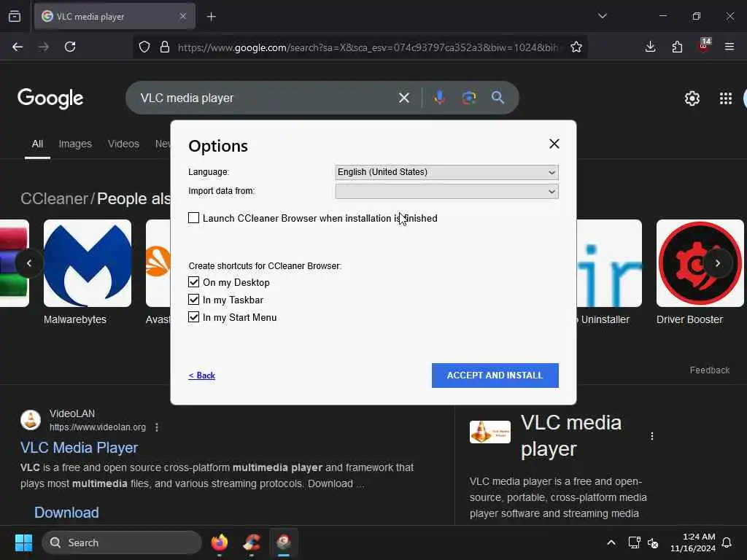Screen dimensions: 747x560
Task: Open CCleaner Browser installer taskbar icon
Action: click(x=284, y=542)
